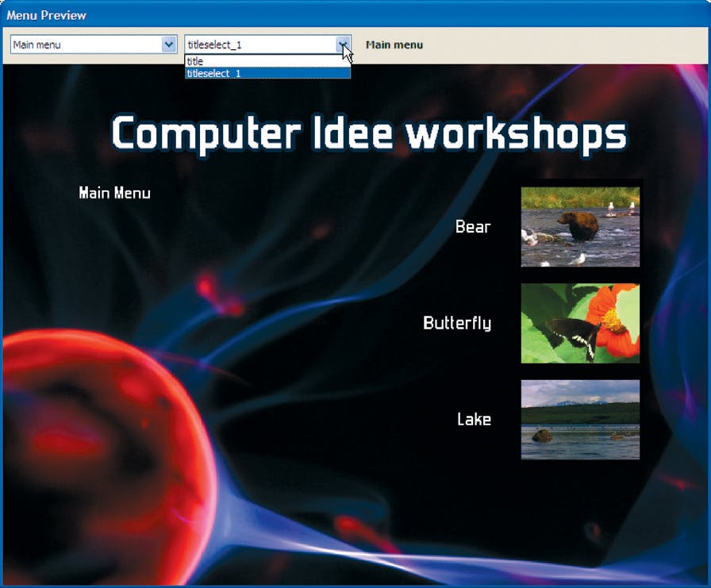Image resolution: width=711 pixels, height=588 pixels.
Task: Click the Bear video thumbnail
Action: pyautogui.click(x=580, y=227)
